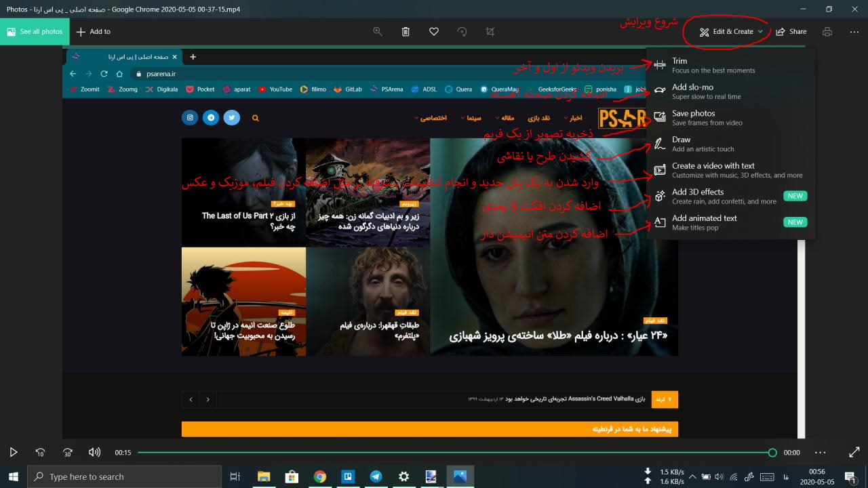Click the Print icon
Viewport: 868px width, 488px height.
(x=827, y=32)
